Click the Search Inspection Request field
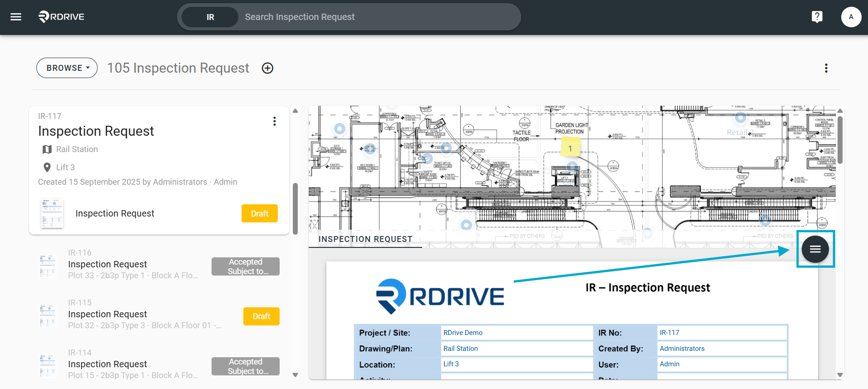 point(377,17)
